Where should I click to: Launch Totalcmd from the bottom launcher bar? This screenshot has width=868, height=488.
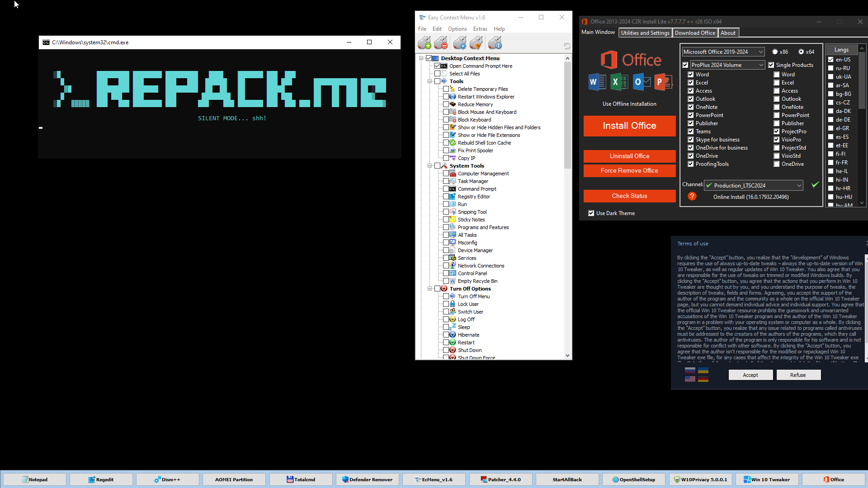[x=301, y=479]
